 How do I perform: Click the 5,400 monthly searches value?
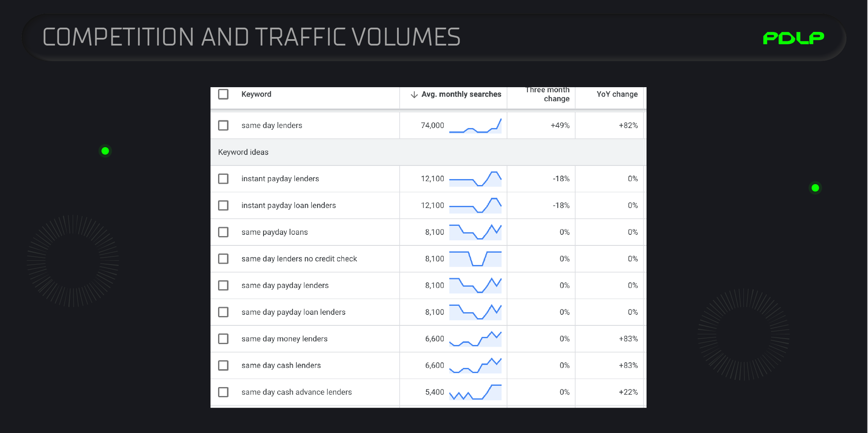(x=434, y=392)
